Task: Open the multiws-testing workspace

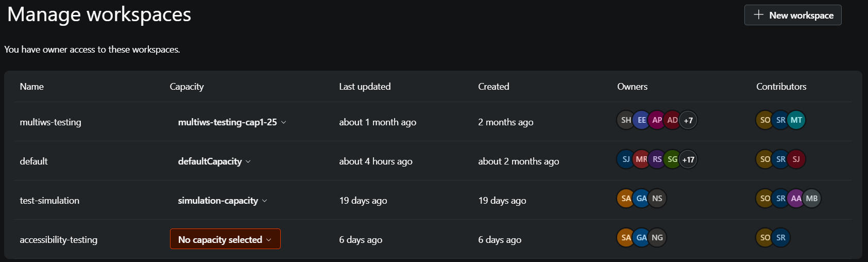Action: (x=50, y=122)
